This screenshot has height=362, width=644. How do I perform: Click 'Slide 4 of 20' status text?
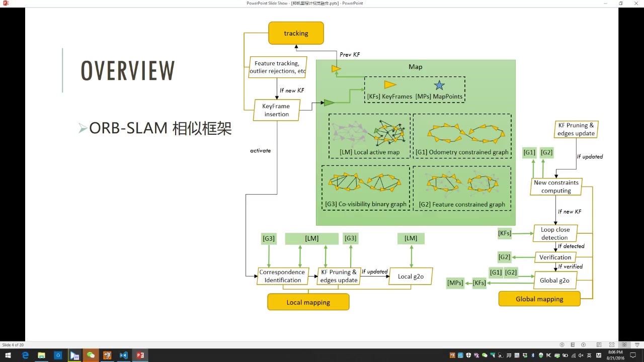[13, 345]
